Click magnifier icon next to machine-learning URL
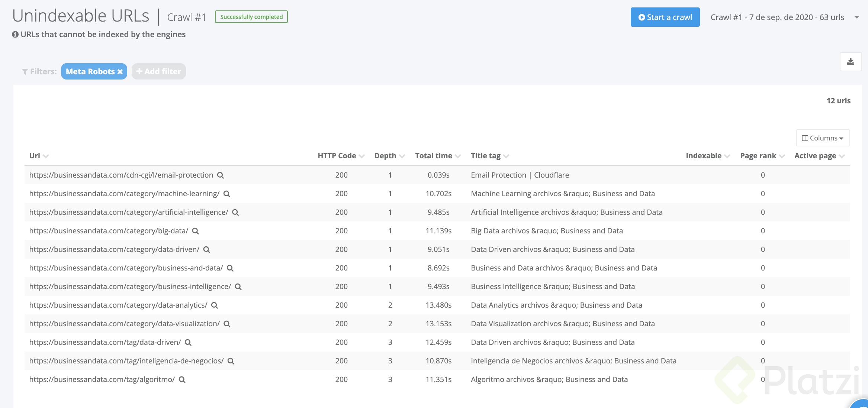 [227, 194]
